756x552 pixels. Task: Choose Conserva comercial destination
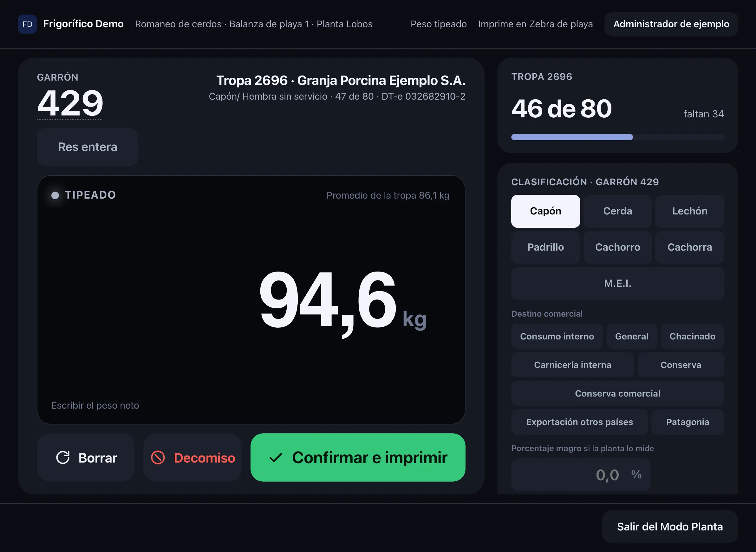click(x=617, y=394)
